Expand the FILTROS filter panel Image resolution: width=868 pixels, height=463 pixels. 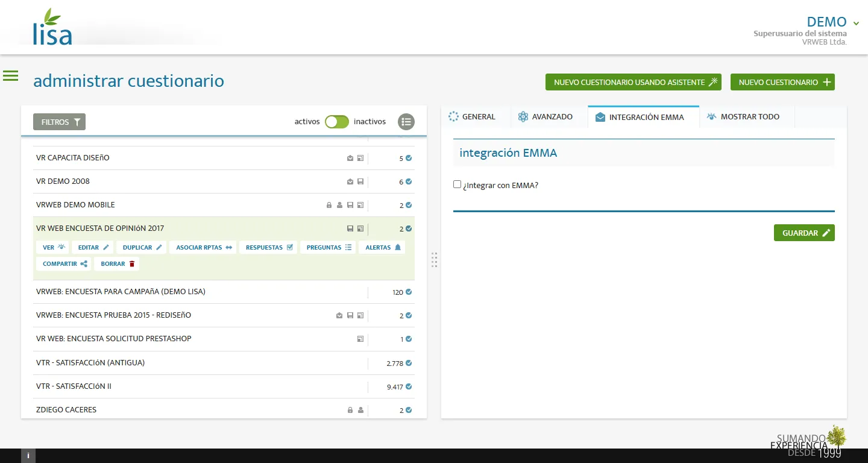pyautogui.click(x=59, y=122)
